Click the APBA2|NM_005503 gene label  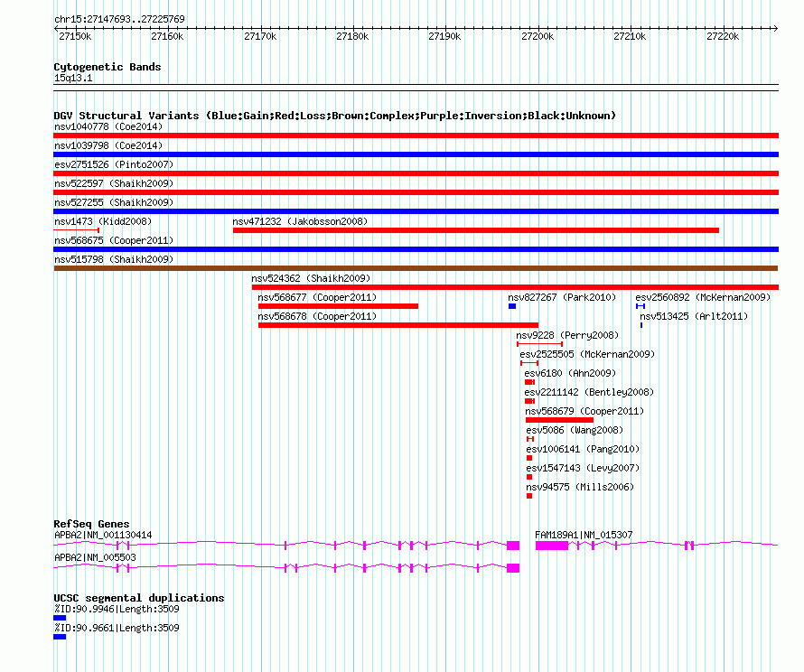[96, 557]
